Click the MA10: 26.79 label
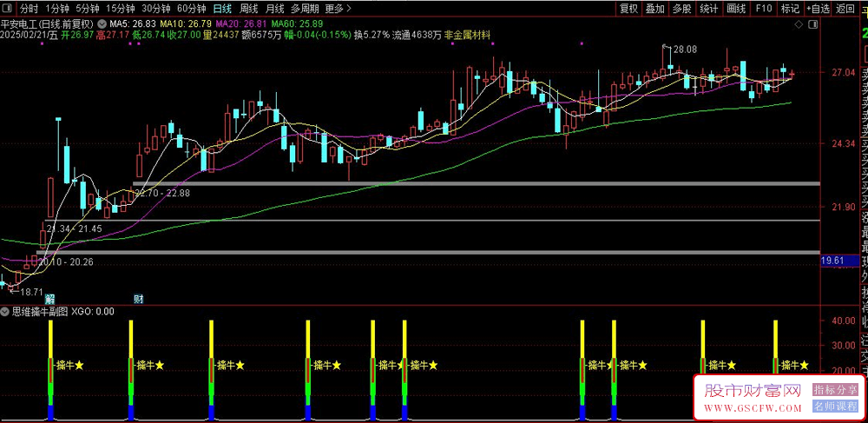 pos(187,24)
